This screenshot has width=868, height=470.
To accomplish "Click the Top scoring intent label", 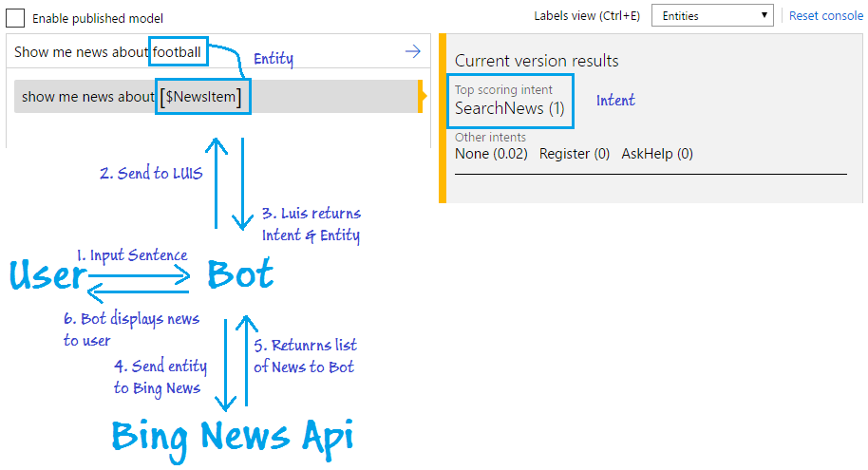I will [503, 89].
